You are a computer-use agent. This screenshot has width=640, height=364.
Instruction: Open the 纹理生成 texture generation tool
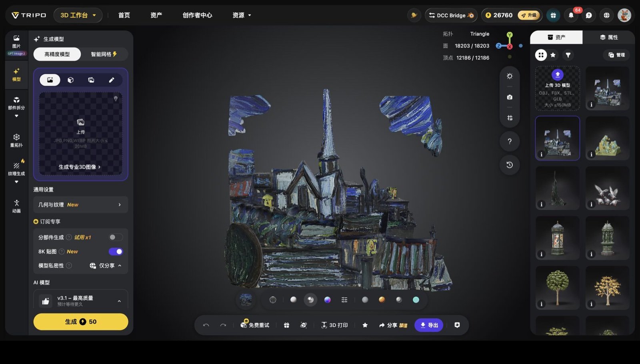tap(16, 169)
